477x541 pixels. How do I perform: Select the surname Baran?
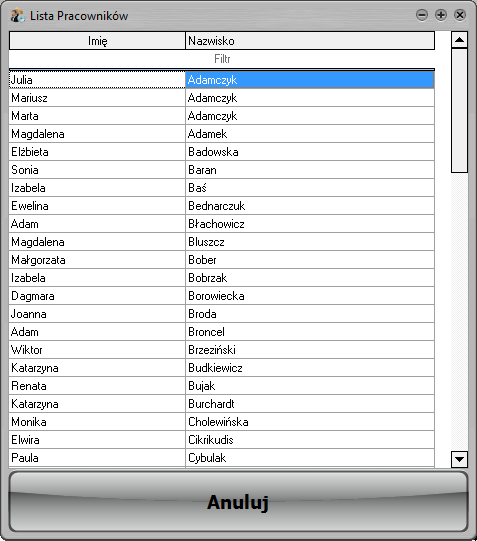310,170
